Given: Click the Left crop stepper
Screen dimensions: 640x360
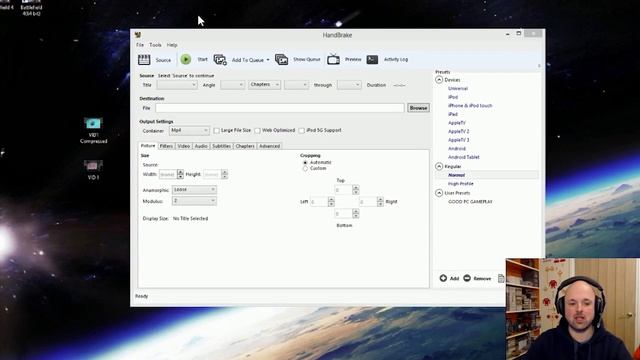Looking at the screenshot, I should click(x=331, y=202).
